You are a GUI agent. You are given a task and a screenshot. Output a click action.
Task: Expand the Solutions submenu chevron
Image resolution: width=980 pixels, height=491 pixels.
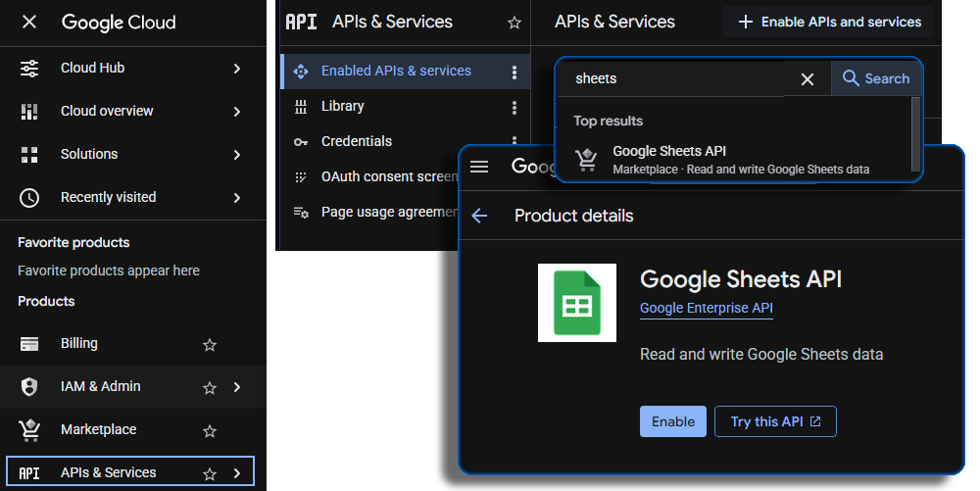(237, 155)
